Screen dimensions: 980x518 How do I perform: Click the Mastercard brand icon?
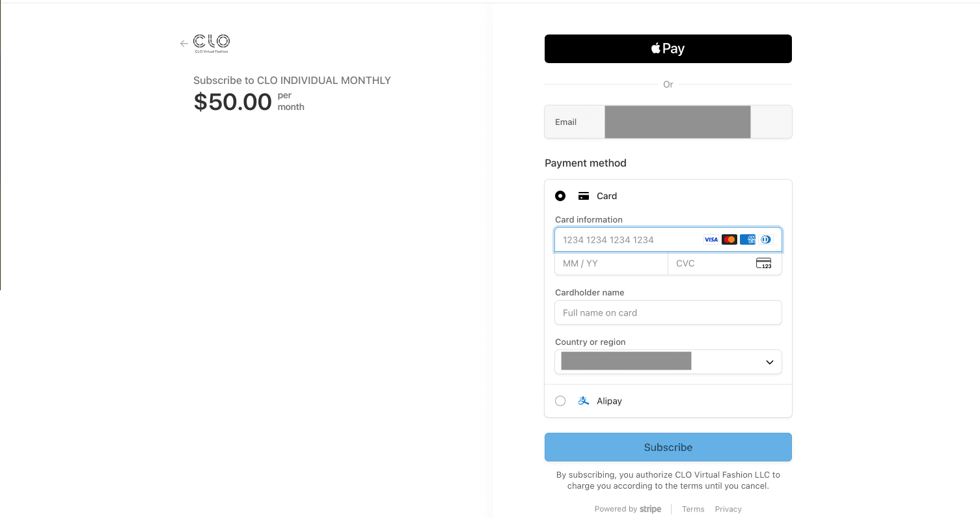click(729, 239)
